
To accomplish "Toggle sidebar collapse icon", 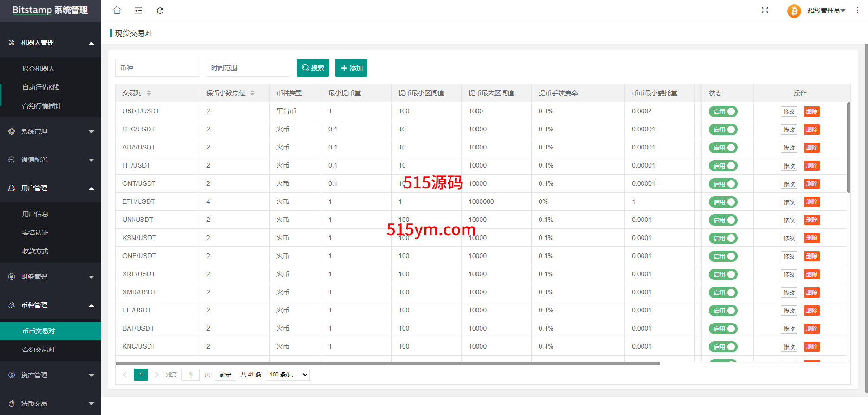I will click(138, 11).
